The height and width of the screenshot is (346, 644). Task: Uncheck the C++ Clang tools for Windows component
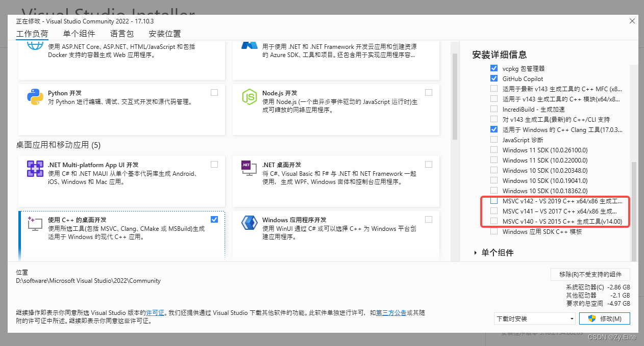(493, 129)
